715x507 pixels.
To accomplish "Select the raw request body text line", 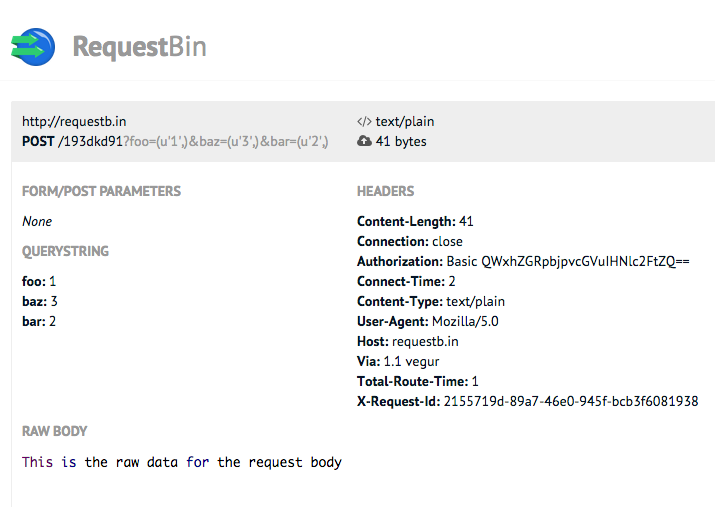I will [x=181, y=462].
